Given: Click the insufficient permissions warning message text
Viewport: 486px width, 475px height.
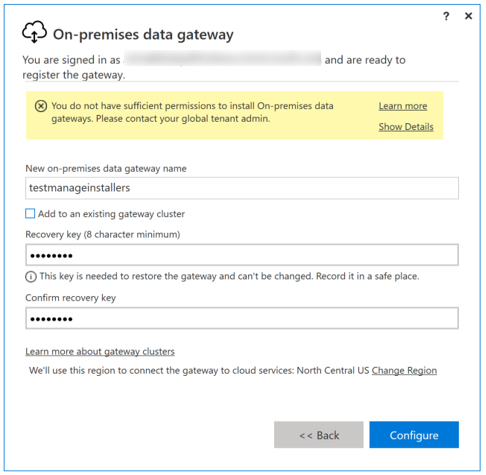Looking at the screenshot, I should pyautogui.click(x=192, y=112).
